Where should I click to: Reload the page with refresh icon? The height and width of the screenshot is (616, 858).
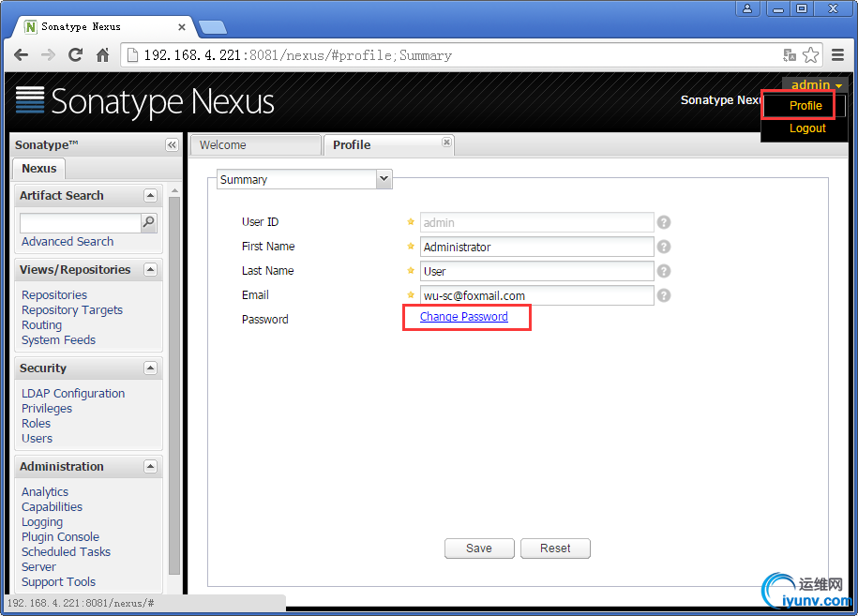(75, 54)
